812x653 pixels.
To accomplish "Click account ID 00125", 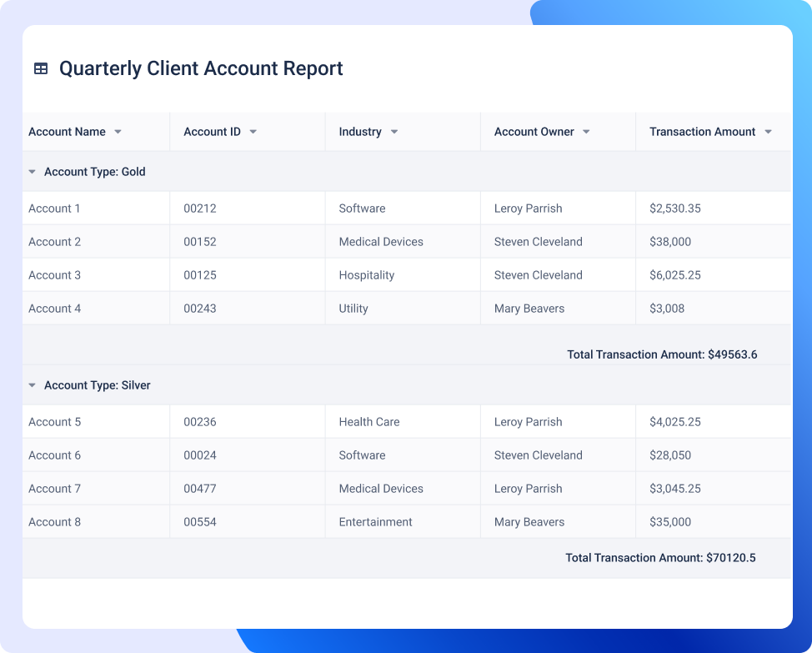I will point(200,275).
